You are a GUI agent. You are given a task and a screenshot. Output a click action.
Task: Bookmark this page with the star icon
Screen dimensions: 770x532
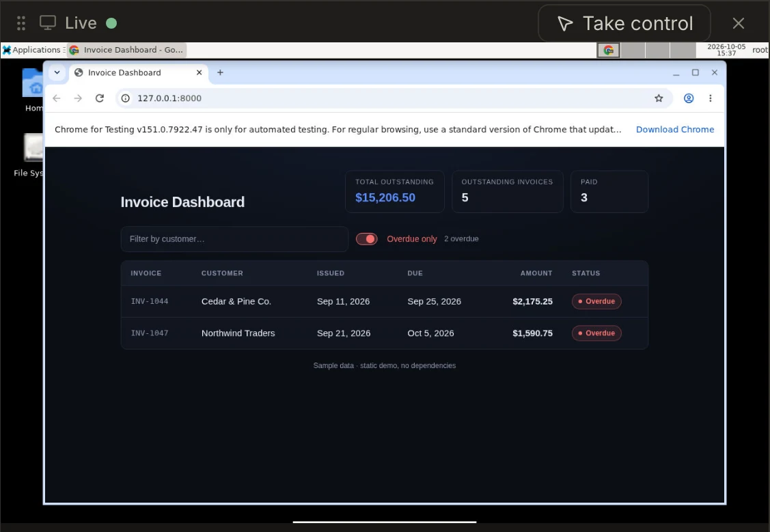659,98
